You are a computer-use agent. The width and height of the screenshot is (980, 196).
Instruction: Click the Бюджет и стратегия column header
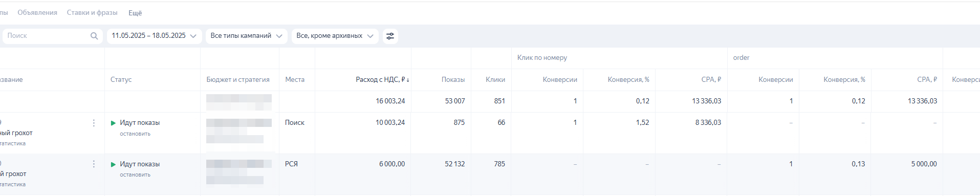click(x=238, y=79)
